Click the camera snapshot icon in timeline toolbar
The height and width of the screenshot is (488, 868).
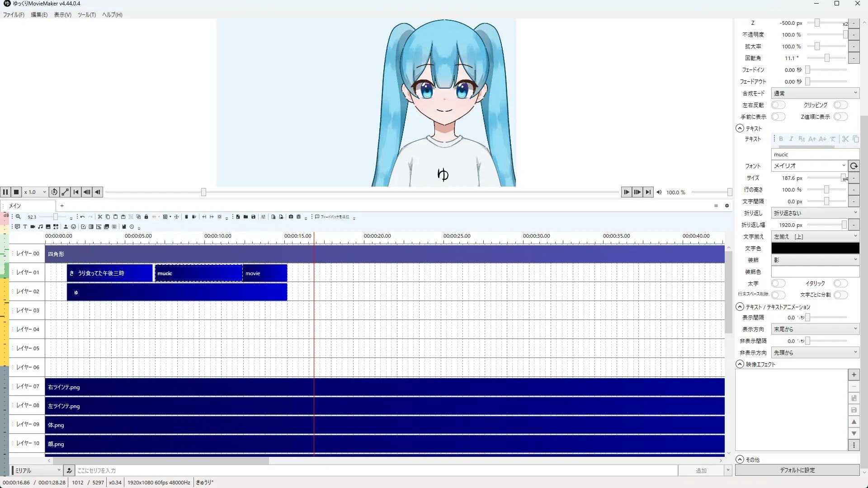click(x=291, y=217)
